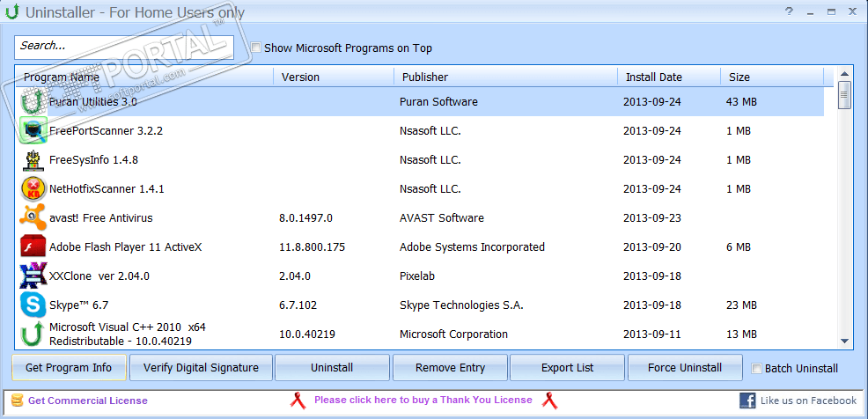Click the FreePortScanner row icon
Viewport: 868px width, 419px height.
33,130
